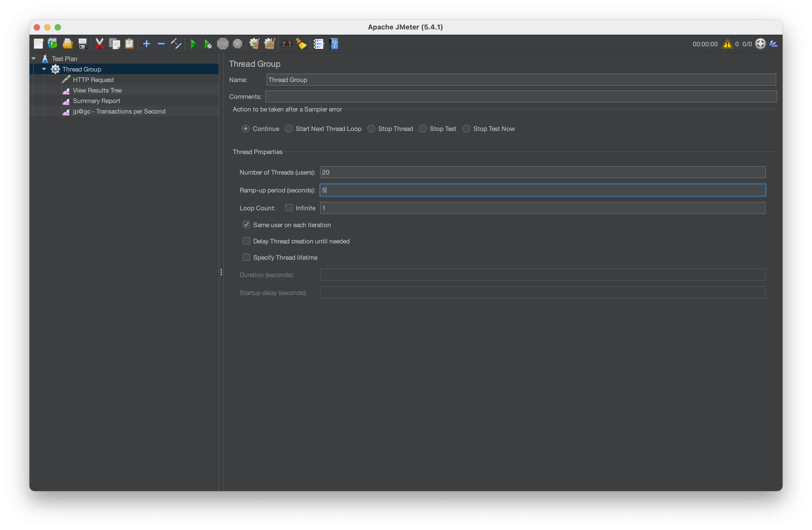Click the Cut scissors icon

99,44
